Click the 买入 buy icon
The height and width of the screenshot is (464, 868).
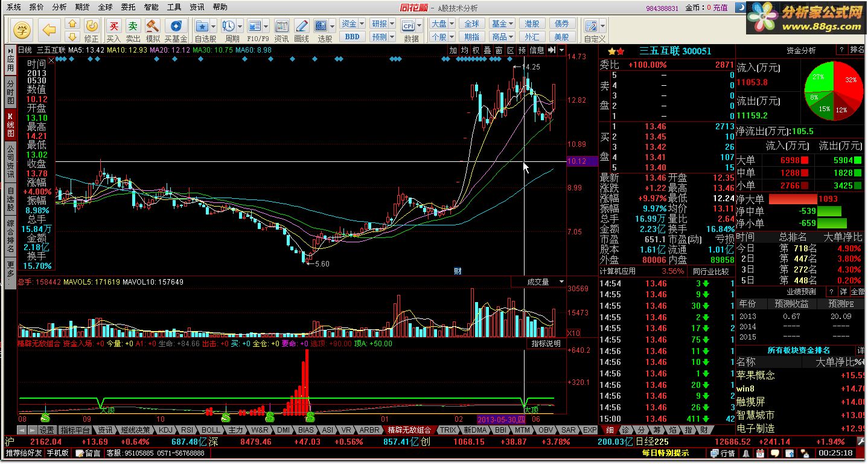point(113,26)
